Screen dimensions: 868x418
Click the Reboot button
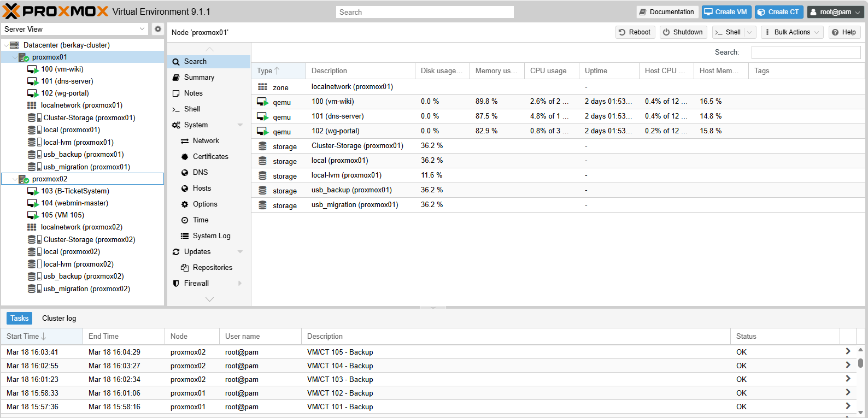[x=635, y=32]
